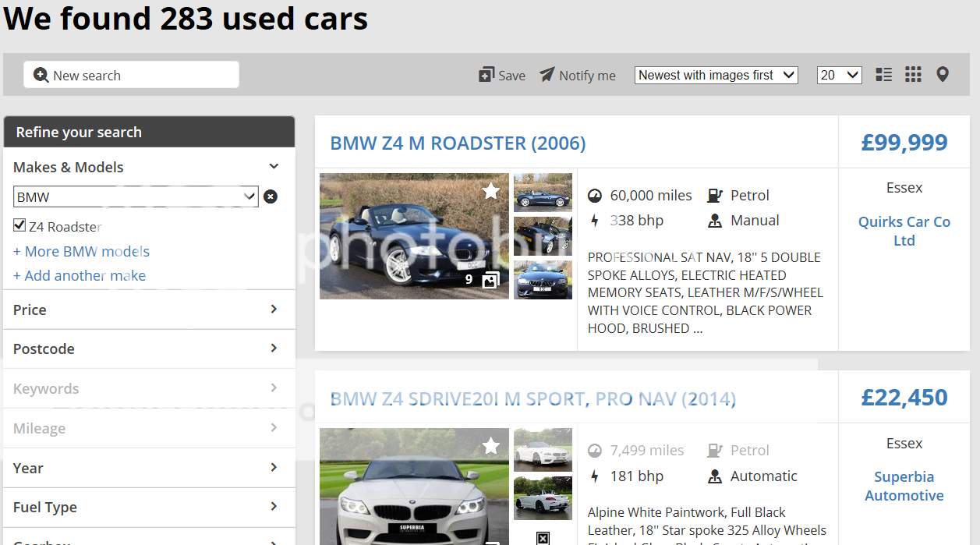Open map view with location pin icon

pyautogui.click(x=943, y=75)
